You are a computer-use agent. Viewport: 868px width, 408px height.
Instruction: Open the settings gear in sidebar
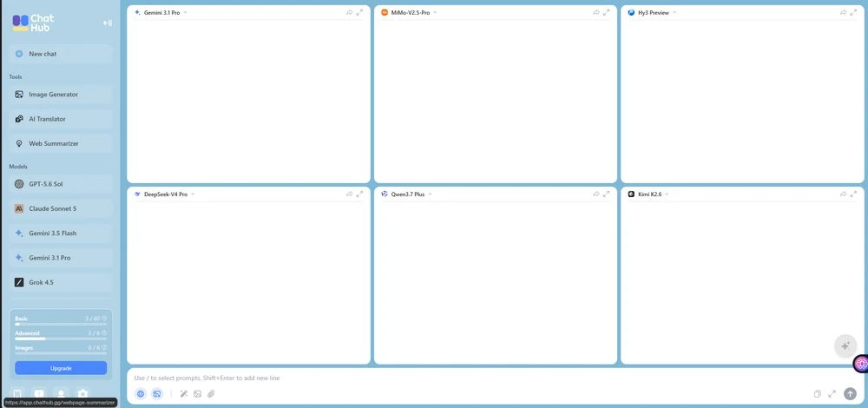tap(82, 393)
